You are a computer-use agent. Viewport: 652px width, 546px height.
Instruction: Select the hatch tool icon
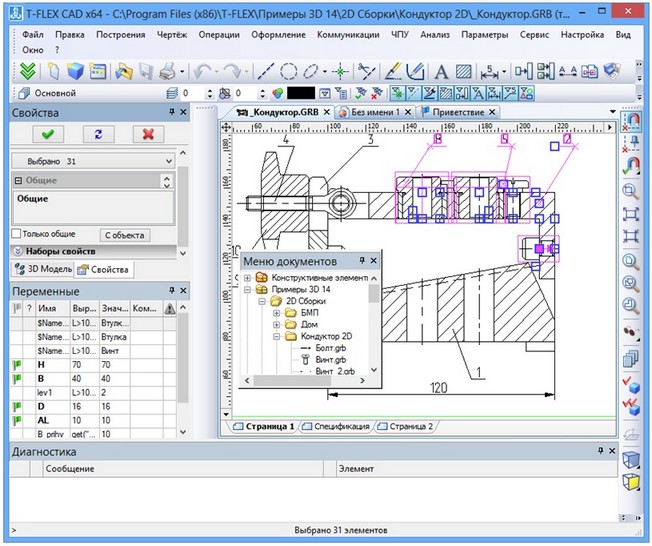point(463,72)
